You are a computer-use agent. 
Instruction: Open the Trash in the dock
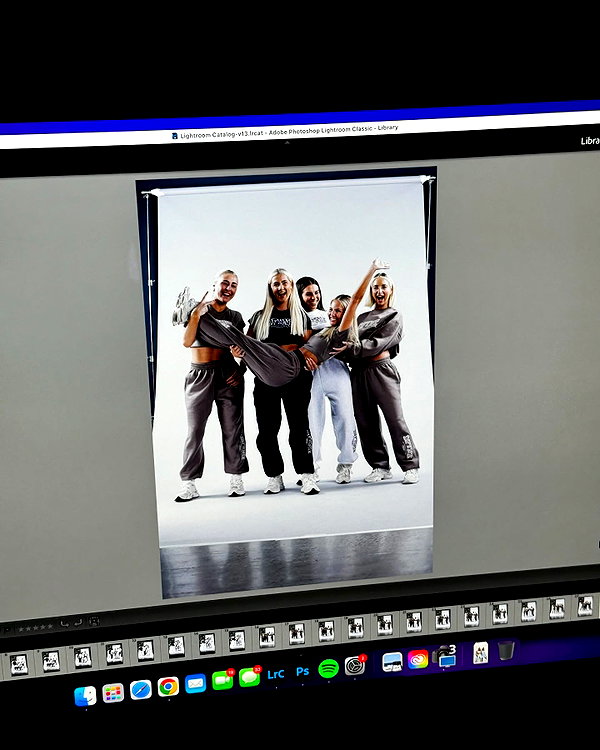click(x=506, y=651)
